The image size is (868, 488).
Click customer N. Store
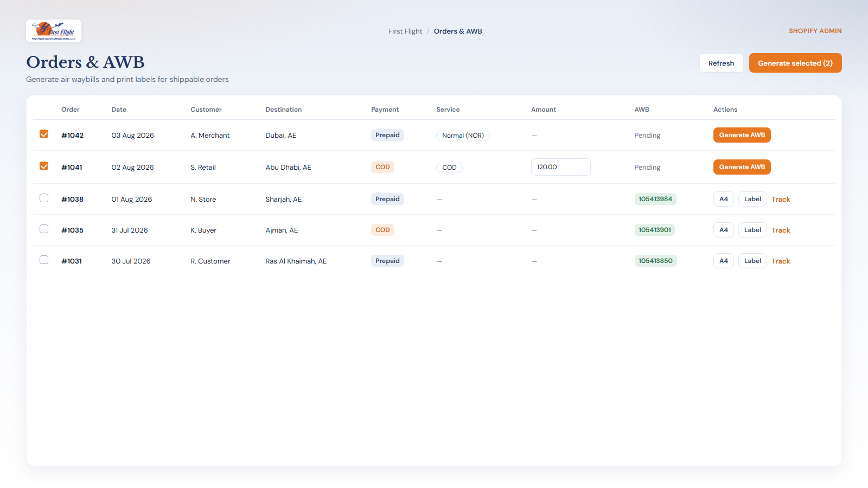click(203, 200)
